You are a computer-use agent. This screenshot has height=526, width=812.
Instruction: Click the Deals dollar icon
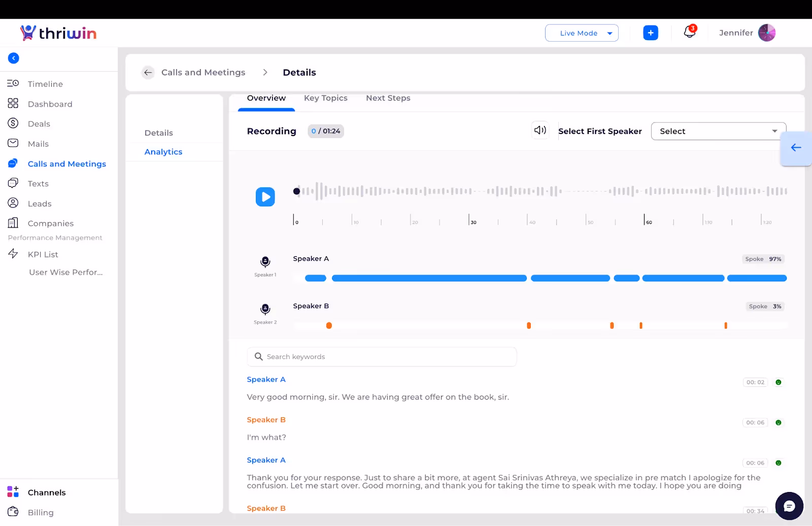[13, 123]
